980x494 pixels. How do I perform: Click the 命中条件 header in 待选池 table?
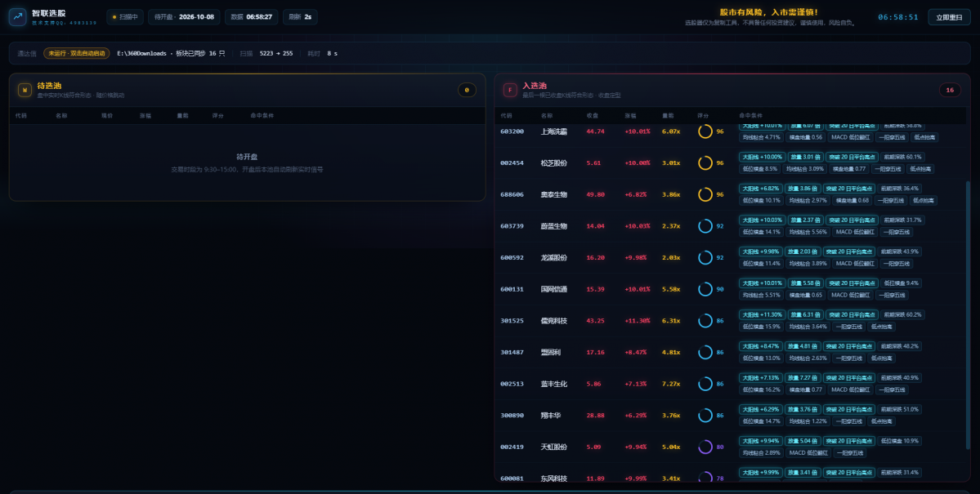click(x=262, y=115)
